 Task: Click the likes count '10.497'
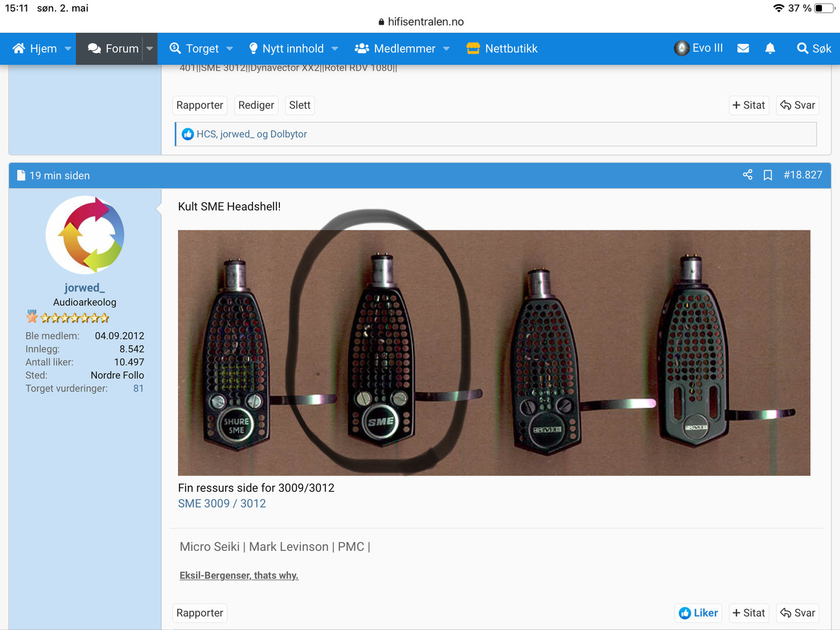[x=129, y=362]
